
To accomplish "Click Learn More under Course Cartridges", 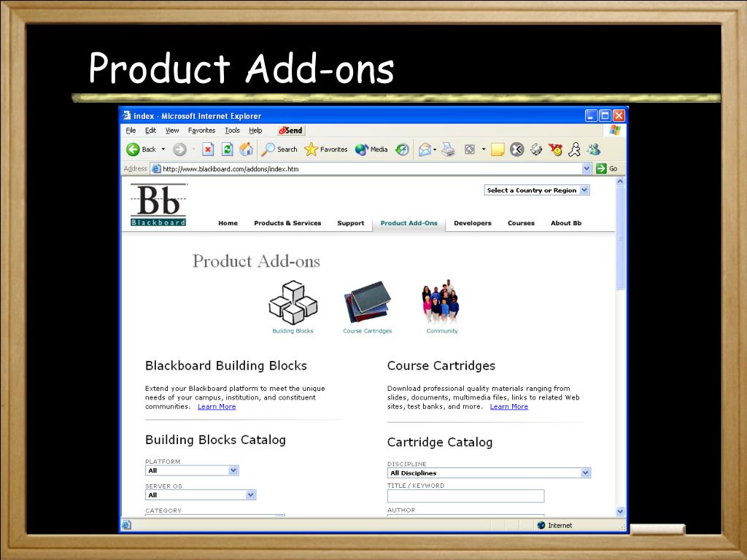I will click(x=508, y=407).
